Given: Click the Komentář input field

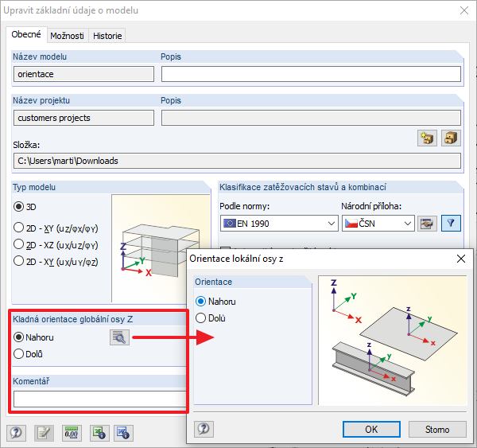Looking at the screenshot, I should point(100,399).
